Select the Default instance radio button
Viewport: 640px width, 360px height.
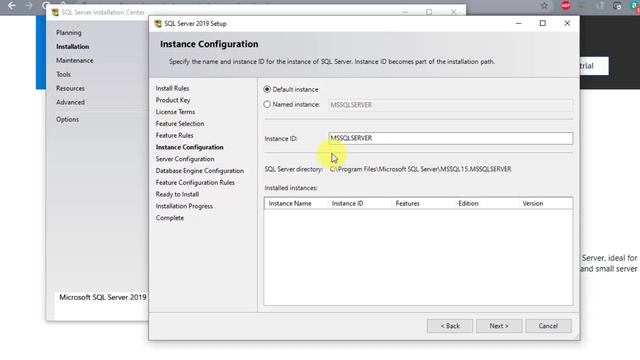(267, 89)
